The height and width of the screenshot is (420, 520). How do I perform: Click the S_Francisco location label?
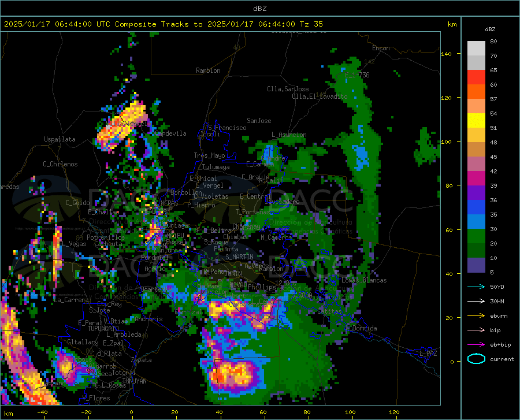[x=227, y=128]
